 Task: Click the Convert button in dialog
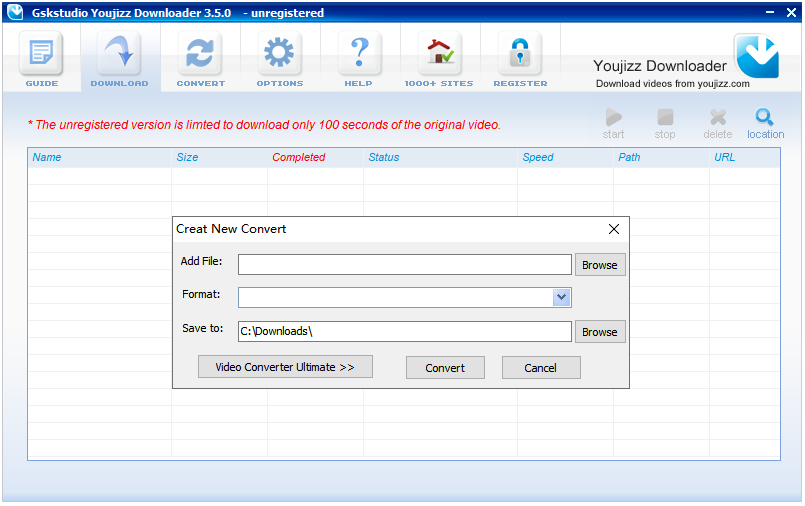[445, 368]
